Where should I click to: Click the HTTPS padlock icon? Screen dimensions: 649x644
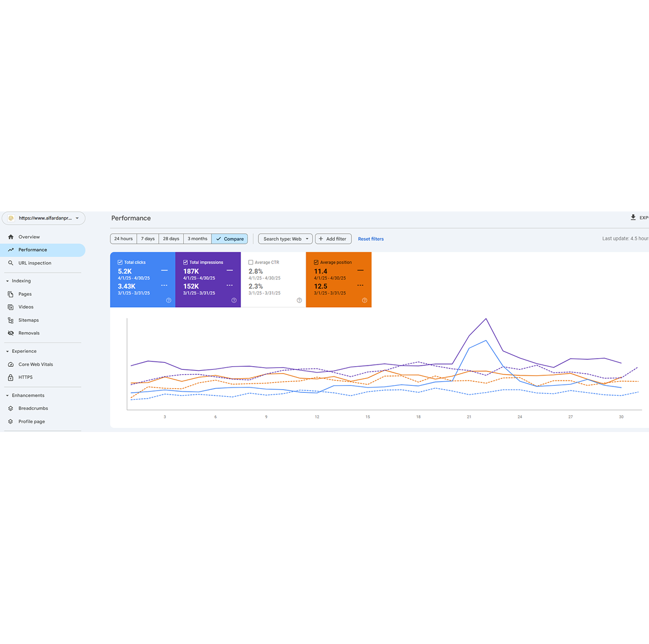(11, 377)
